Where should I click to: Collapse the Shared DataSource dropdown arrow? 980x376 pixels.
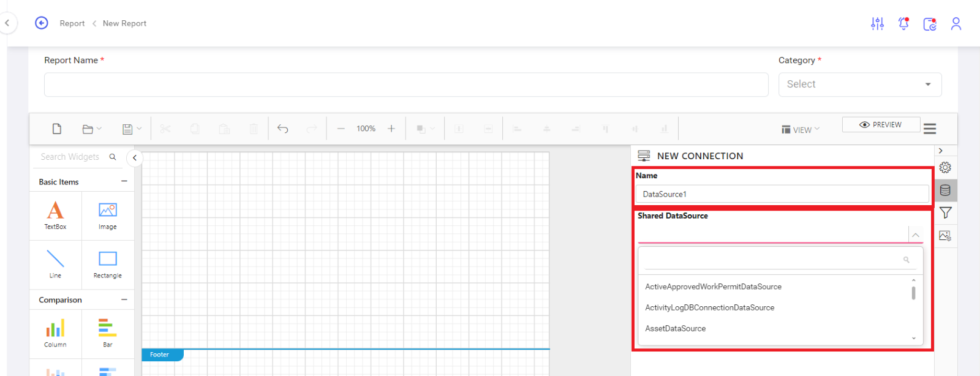coord(916,235)
